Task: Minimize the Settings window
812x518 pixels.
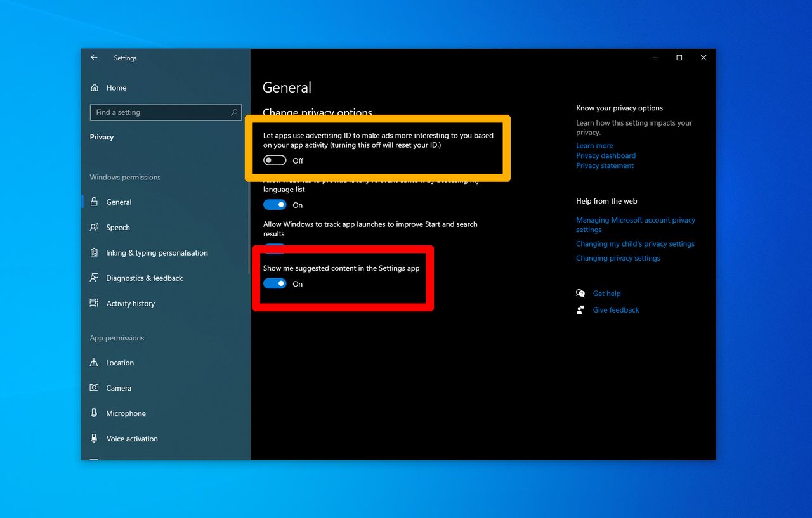Action: point(655,58)
